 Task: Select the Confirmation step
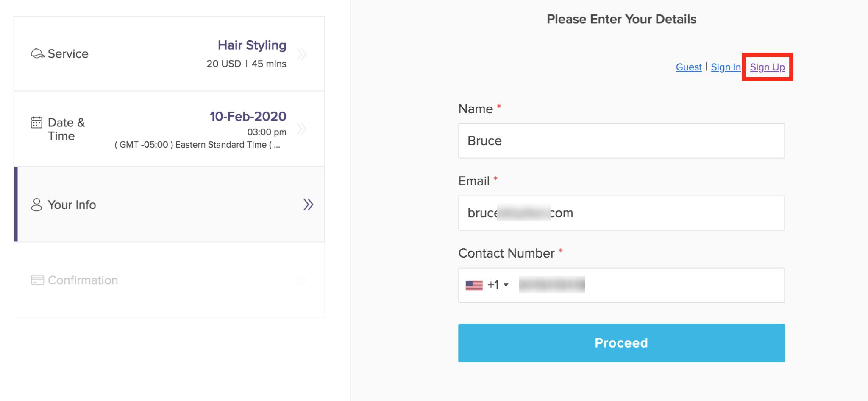click(170, 280)
